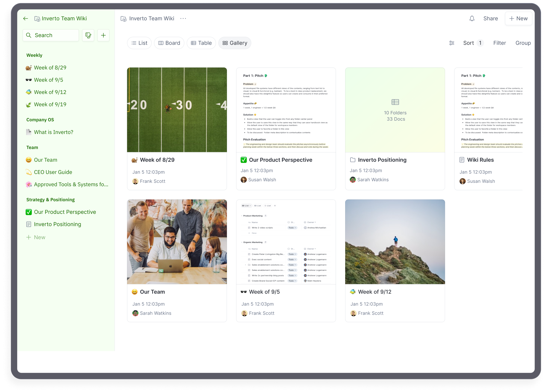
Task: Switch to Gallery view
Action: coord(235,43)
